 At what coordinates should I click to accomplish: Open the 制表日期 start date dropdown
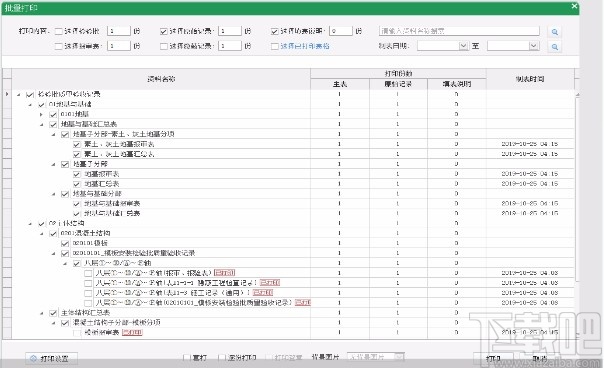463,46
